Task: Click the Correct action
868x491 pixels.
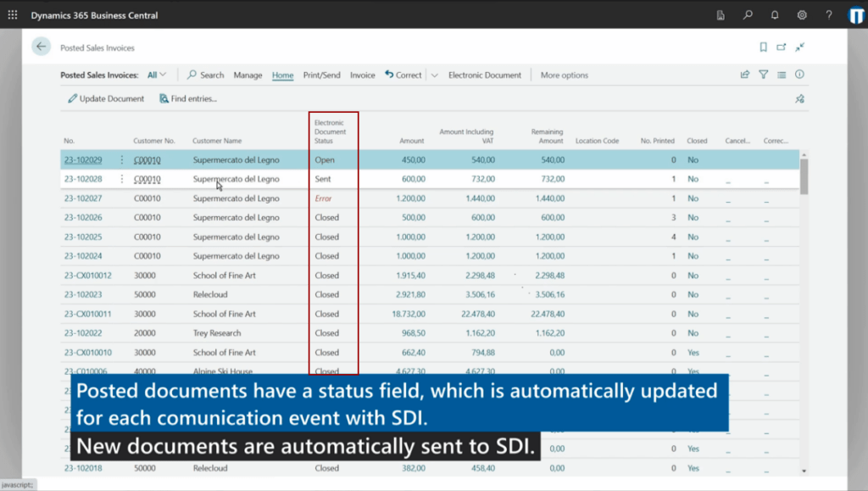Action: tap(403, 75)
